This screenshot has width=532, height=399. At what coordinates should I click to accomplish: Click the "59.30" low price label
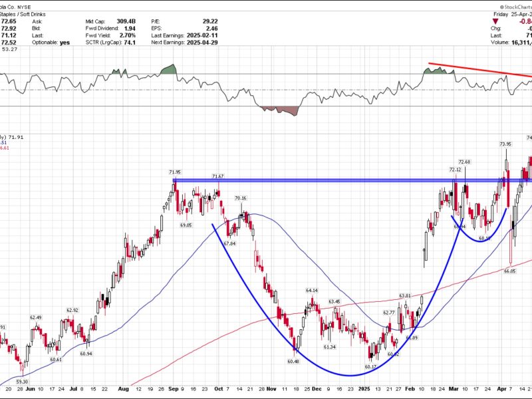(x=22, y=382)
